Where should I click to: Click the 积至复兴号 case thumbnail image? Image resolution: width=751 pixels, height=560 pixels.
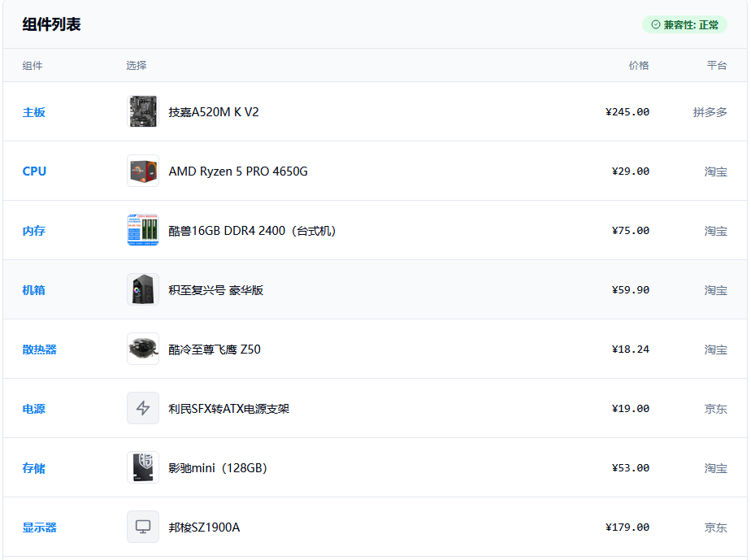point(143,290)
